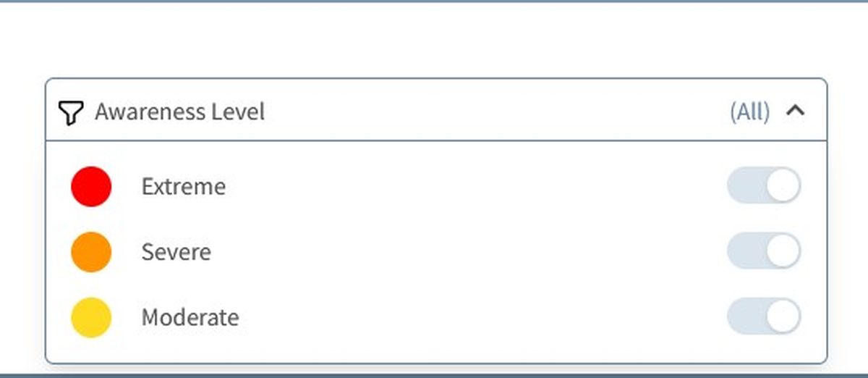Click the funnel filter icon
Image resolution: width=868 pixels, height=378 pixels.
tap(70, 112)
